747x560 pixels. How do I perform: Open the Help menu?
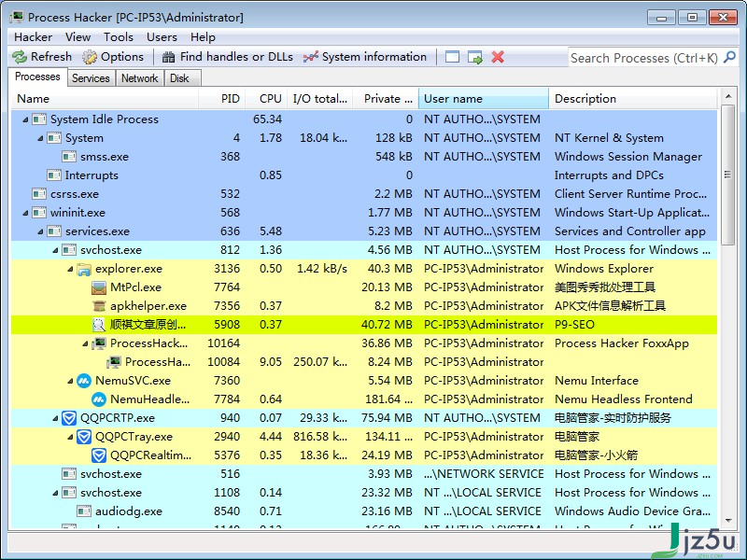203,37
